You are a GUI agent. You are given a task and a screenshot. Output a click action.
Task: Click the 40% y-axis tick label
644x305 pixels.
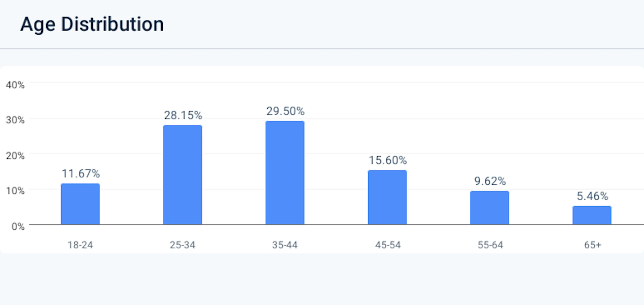[x=15, y=85]
